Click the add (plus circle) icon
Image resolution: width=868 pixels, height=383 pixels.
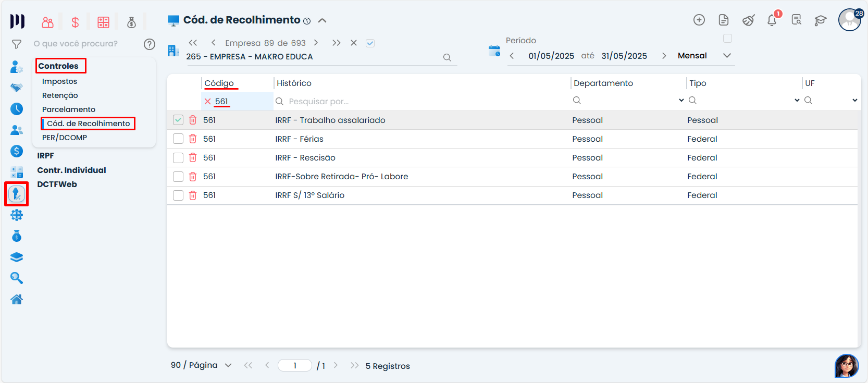tap(699, 20)
